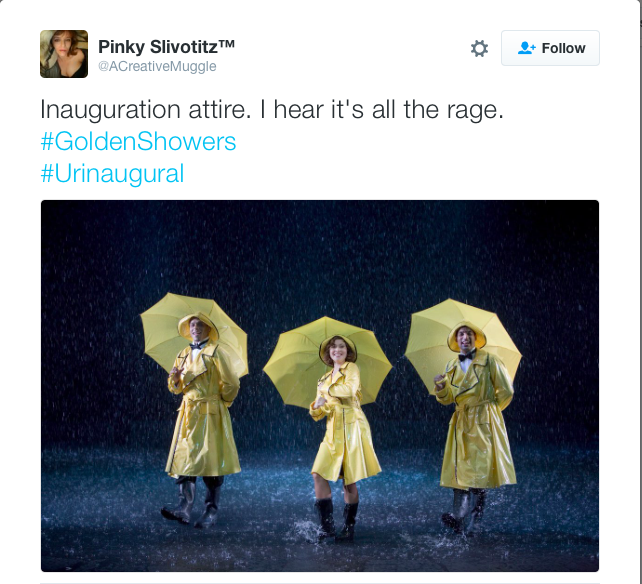
Task: Click the Follow button
Action: pos(550,48)
